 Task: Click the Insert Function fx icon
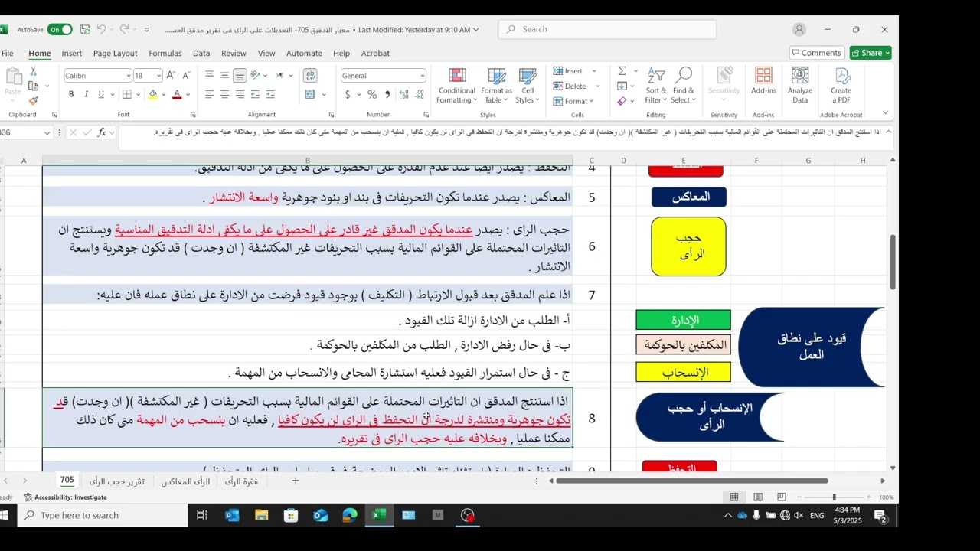102,132
